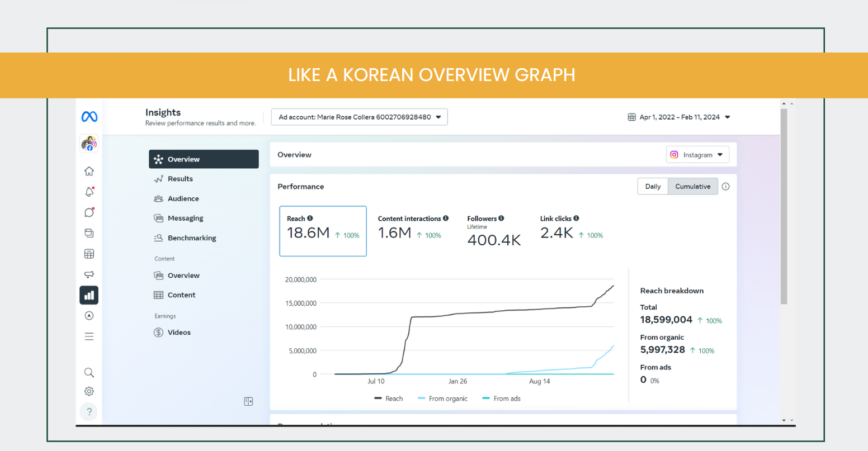Click the 20,000,000 y-axis label
The height and width of the screenshot is (451, 868).
pyautogui.click(x=301, y=279)
